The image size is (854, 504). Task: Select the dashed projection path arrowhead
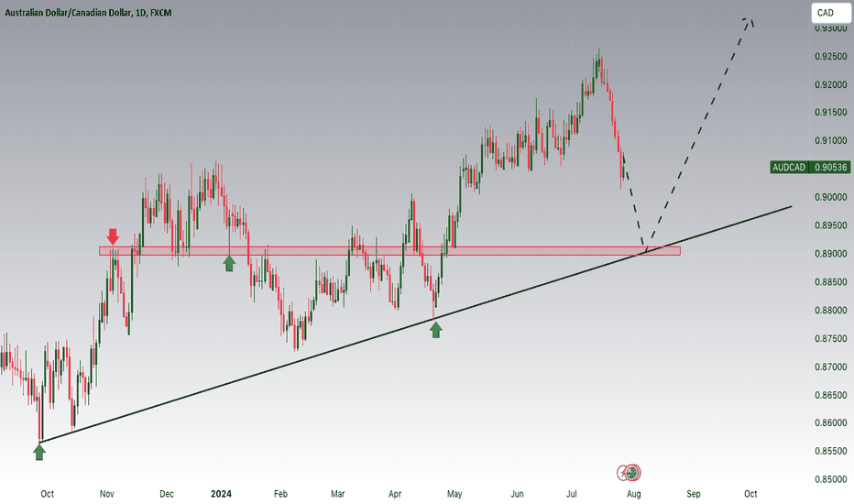[749, 22]
